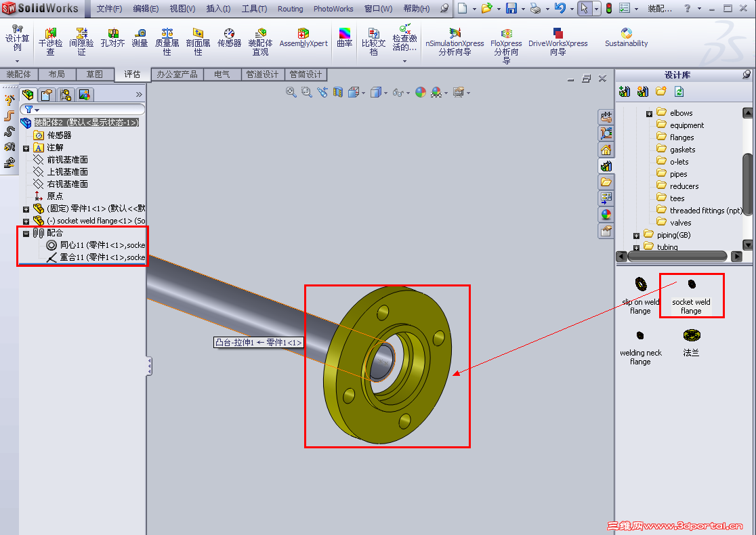Select the Hole Alignment (孔对齐) tool
The image size is (756, 535).
click(x=113, y=38)
